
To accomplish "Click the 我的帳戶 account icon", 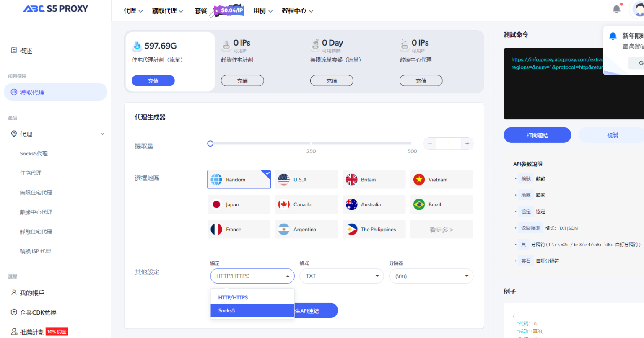I will click(14, 293).
